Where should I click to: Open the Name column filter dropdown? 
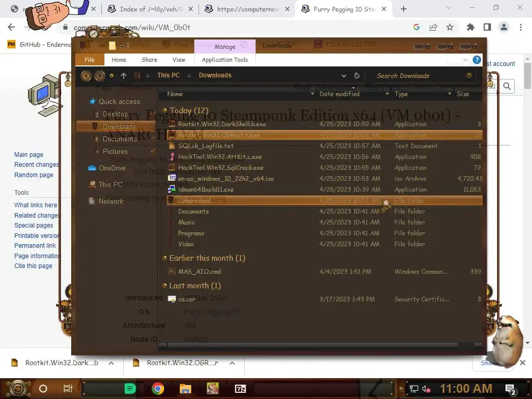[312, 94]
